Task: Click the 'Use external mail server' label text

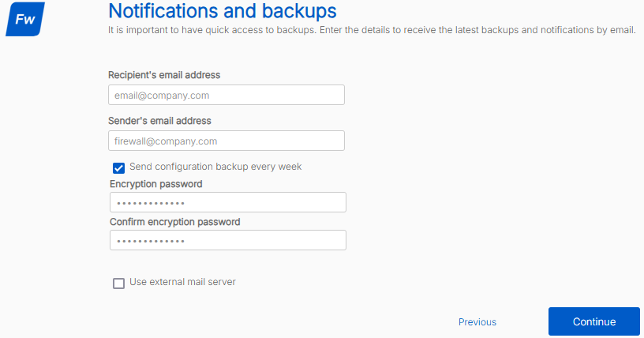Action: pos(182,282)
